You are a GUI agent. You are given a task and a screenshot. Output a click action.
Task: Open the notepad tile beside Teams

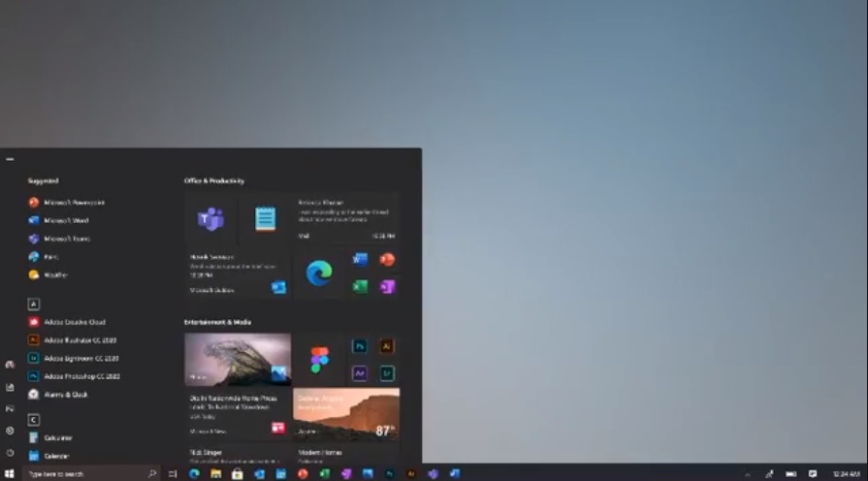265,219
